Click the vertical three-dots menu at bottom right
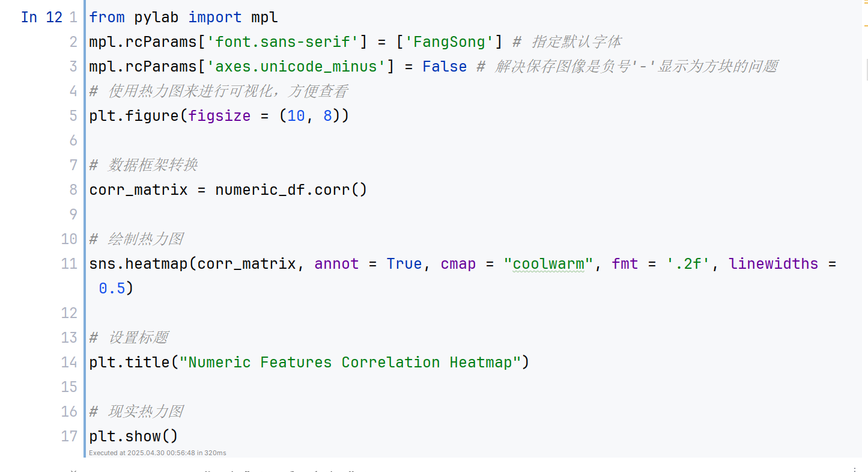 [x=855, y=469]
